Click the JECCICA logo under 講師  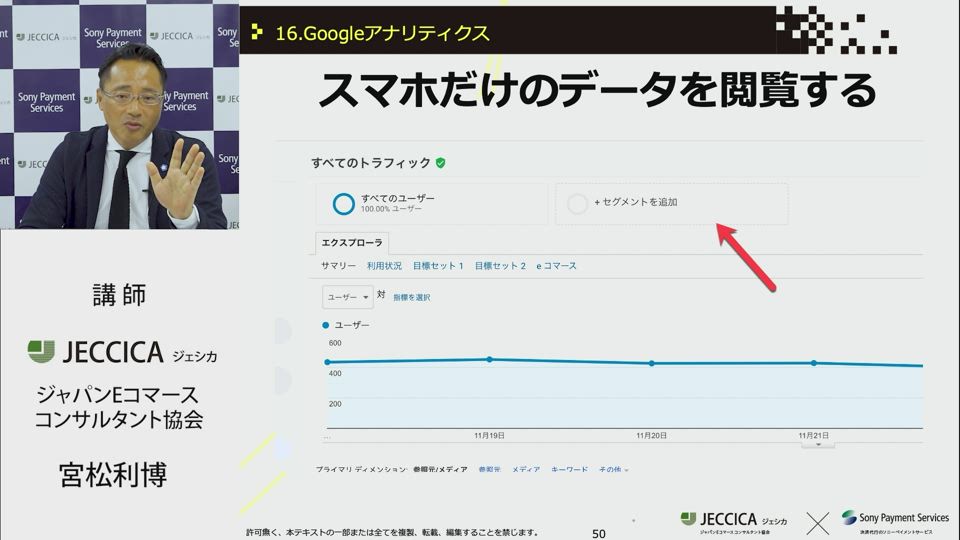122,352
